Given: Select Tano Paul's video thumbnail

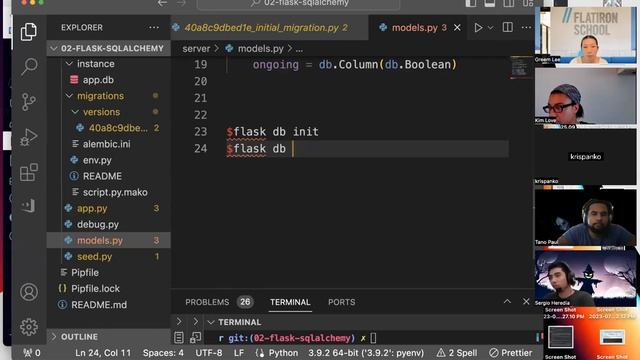Looking at the screenshot, I should point(585,218).
